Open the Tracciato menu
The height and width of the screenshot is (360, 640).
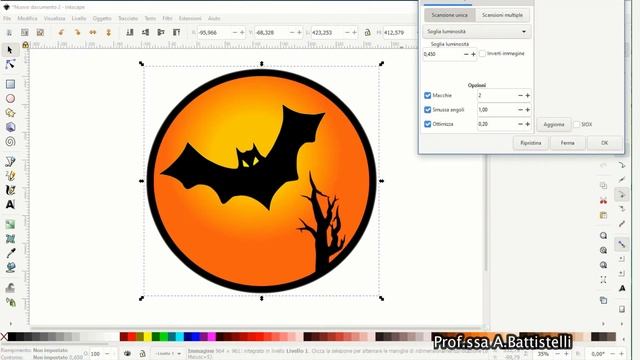(128, 18)
